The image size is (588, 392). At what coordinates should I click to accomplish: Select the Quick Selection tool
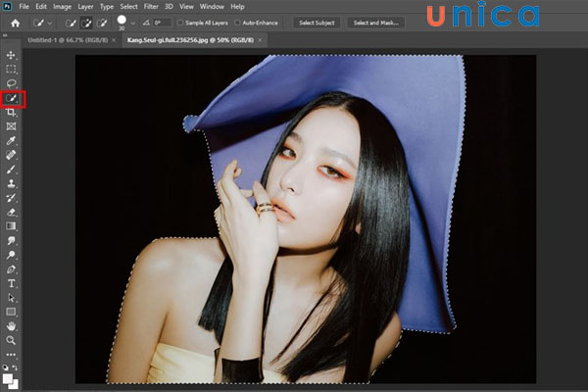(11, 99)
